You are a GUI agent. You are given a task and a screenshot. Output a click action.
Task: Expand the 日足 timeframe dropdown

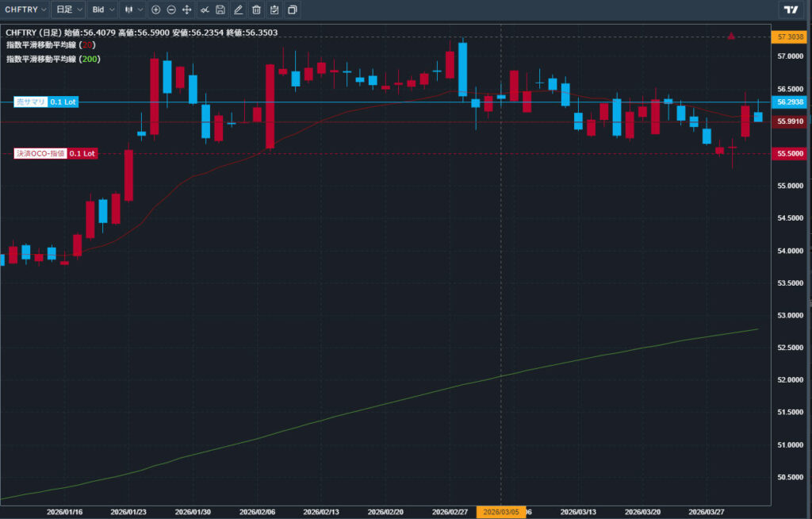(x=69, y=10)
